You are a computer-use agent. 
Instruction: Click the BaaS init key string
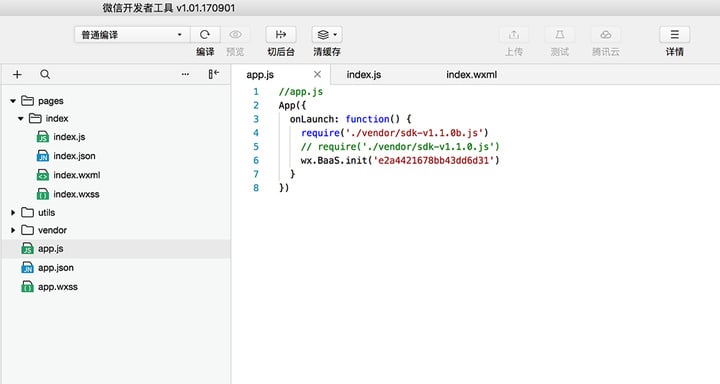[433, 160]
